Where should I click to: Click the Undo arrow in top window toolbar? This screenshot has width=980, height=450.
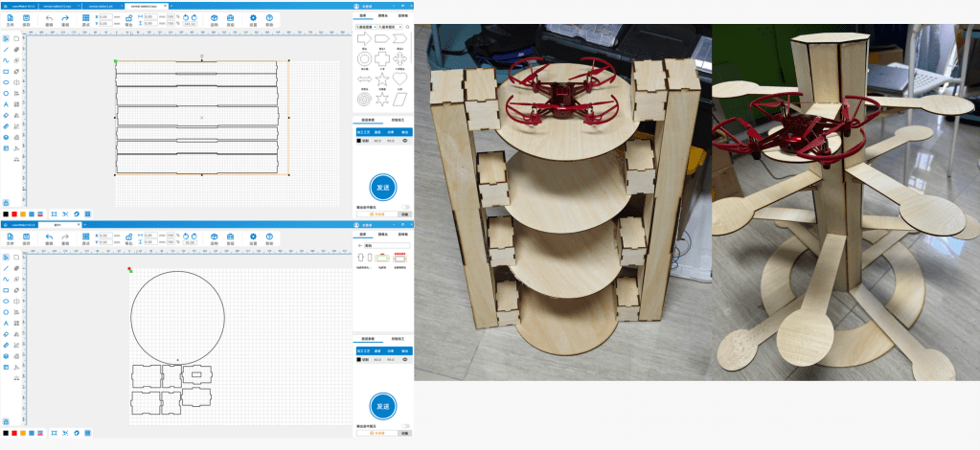50,18
